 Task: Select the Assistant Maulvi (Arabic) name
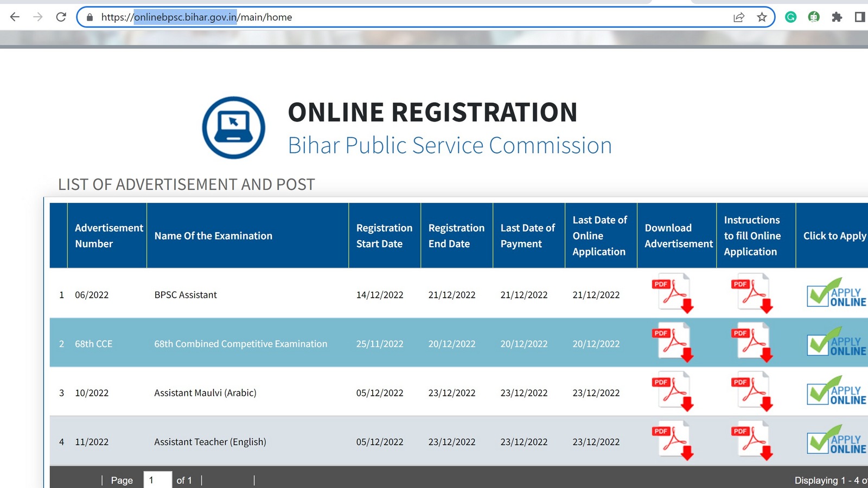click(x=205, y=393)
